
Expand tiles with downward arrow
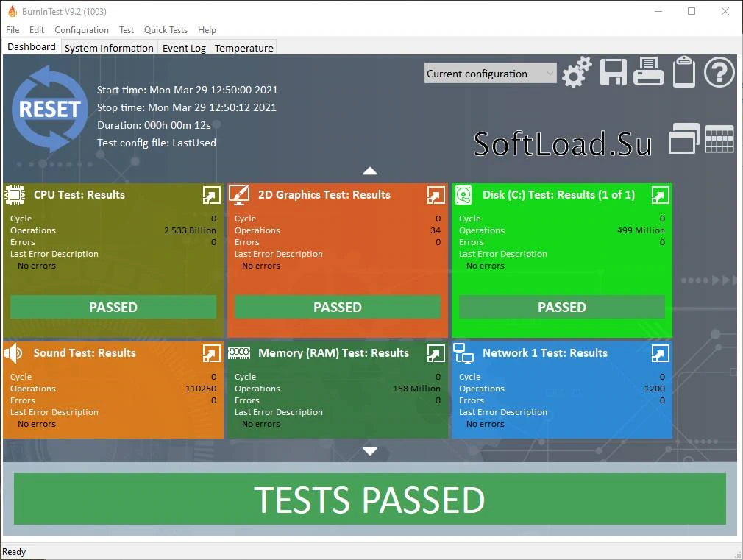click(x=369, y=451)
